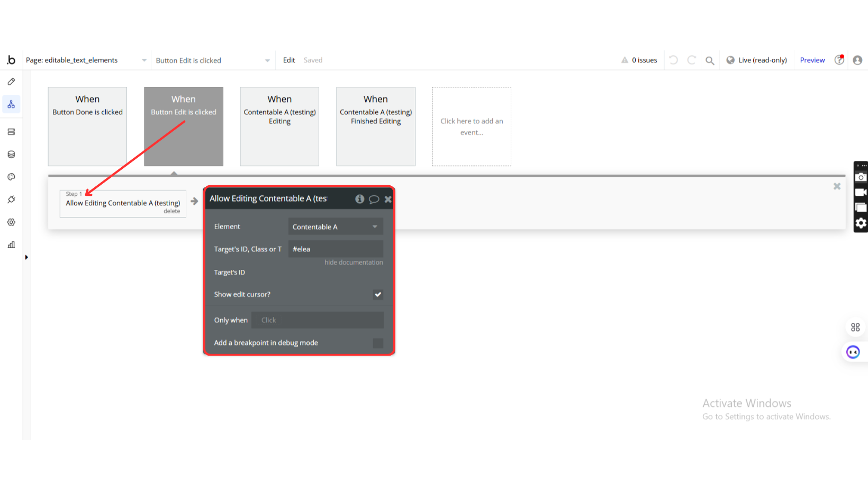
Task: Open the Workflow tab icon in sidebar
Action: pyautogui.click(x=11, y=104)
